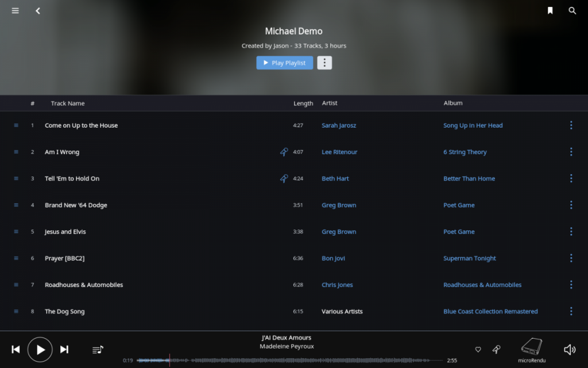The height and width of the screenshot is (368, 588).
Task: Sort by the Track Name column header
Action: point(68,103)
